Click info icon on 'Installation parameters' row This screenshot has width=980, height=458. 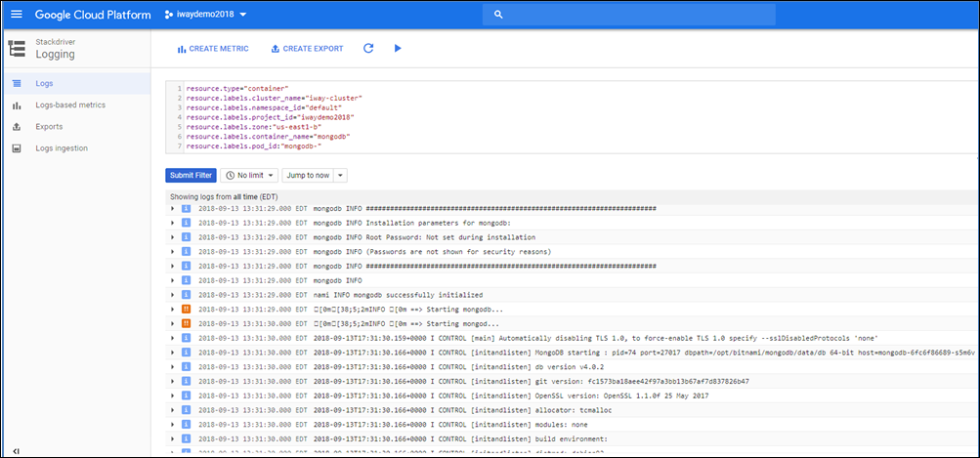pyautogui.click(x=186, y=223)
